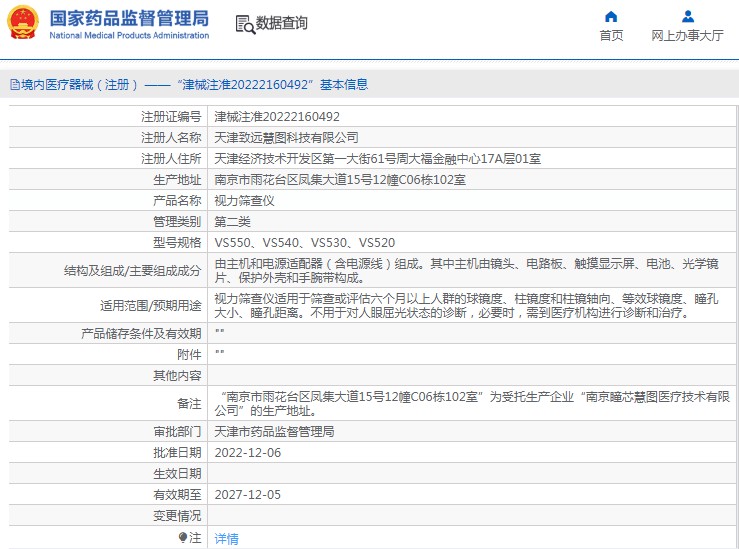Click National Medical Products Administration subtitle
739x549 pixels.
[x=129, y=35]
